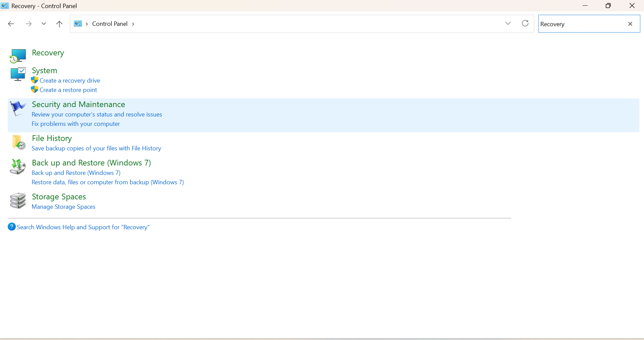The image size is (644, 340).
Task: Open the File History heading
Action: (52, 138)
